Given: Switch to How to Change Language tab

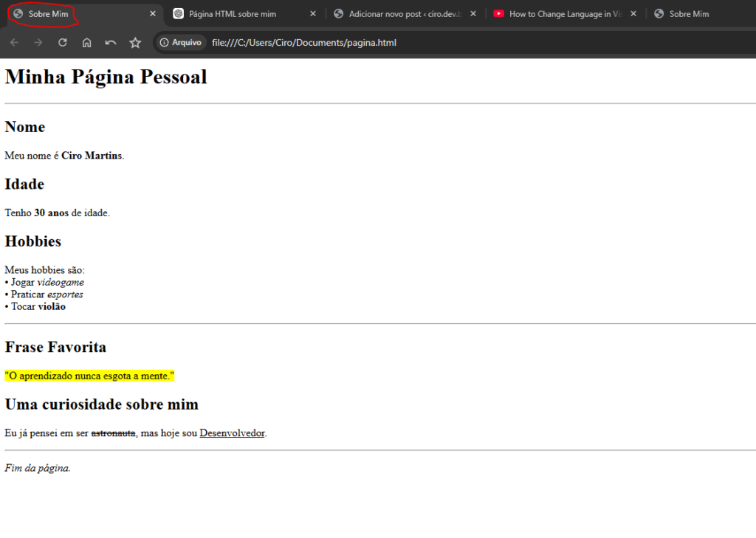Looking at the screenshot, I should point(565,14).
